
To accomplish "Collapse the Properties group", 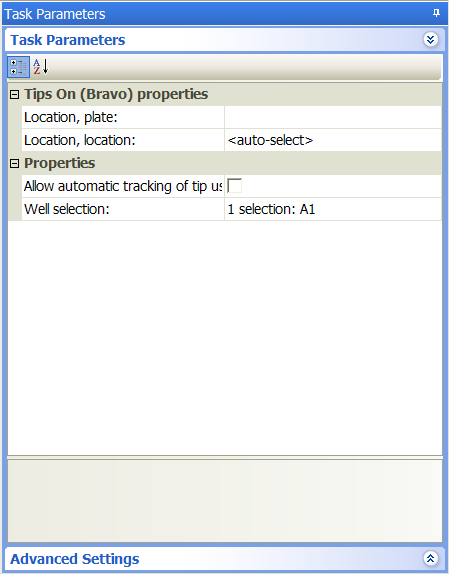I will tap(14, 164).
